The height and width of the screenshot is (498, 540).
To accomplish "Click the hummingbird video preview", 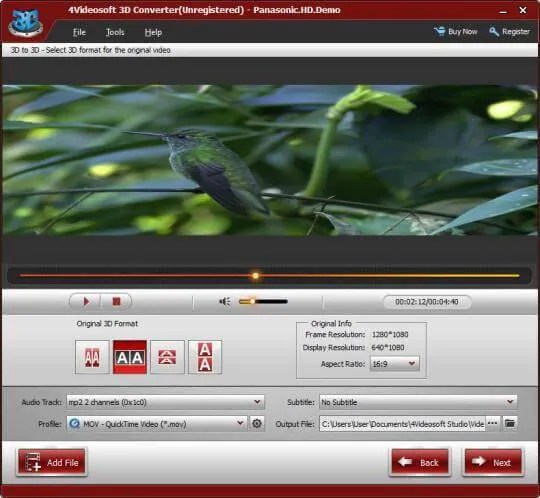I will (270, 160).
